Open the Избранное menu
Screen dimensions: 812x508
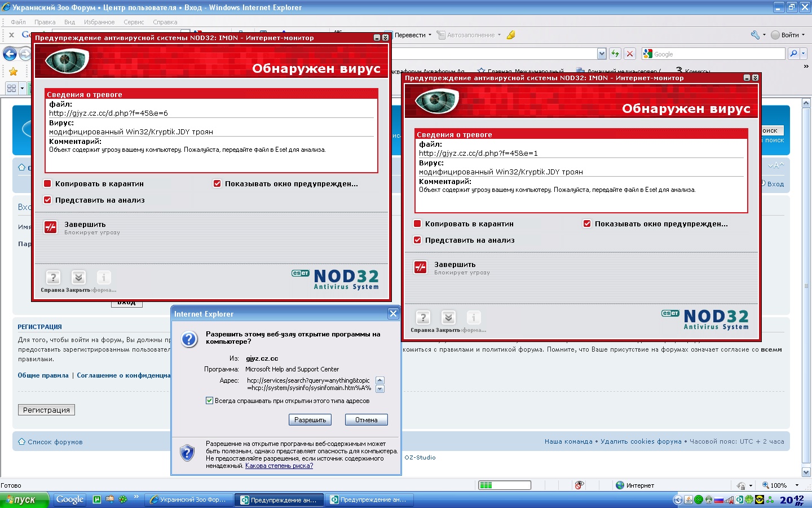[x=99, y=22]
